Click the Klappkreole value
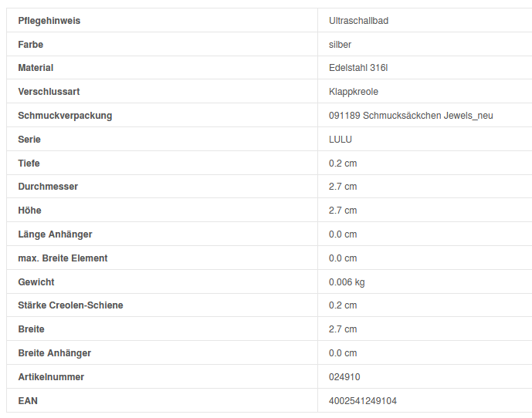 click(353, 92)
